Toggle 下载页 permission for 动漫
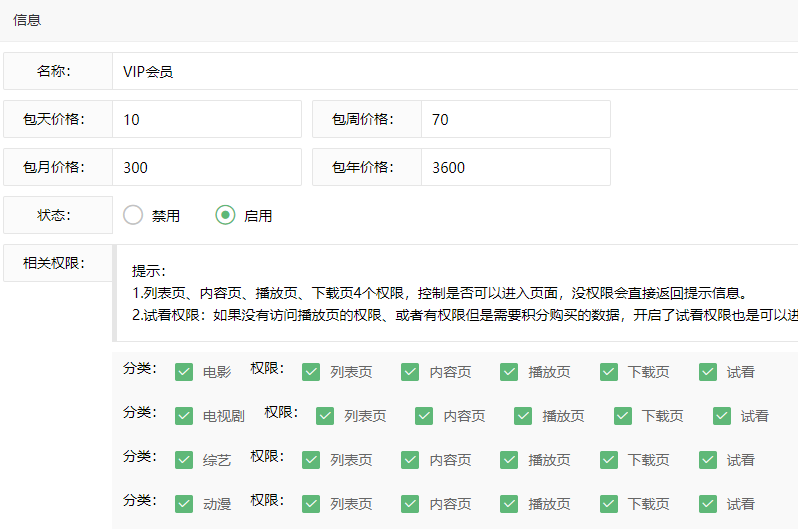 609,504
